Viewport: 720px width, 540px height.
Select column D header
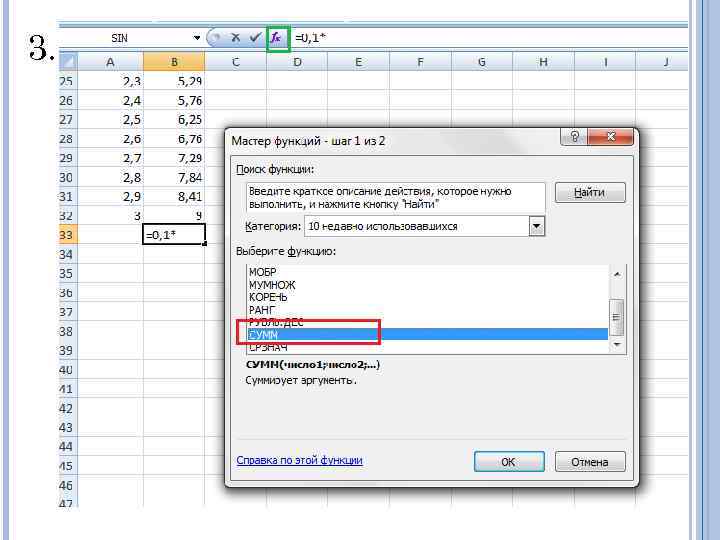pyautogui.click(x=297, y=62)
